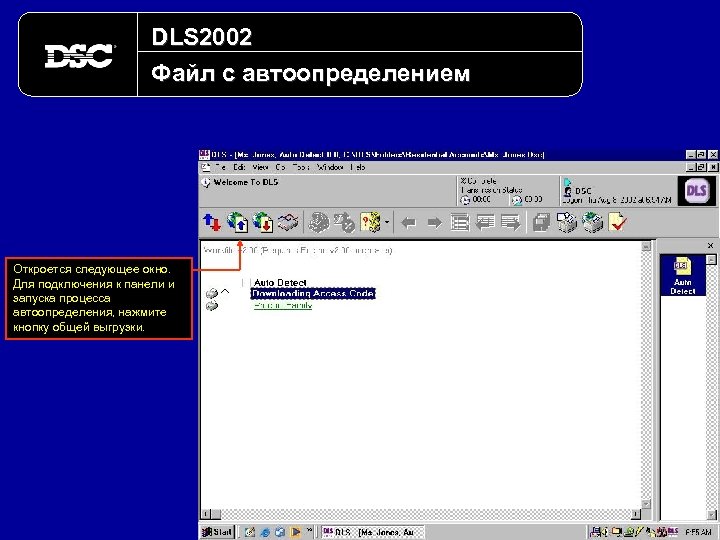Click the DLS taskbar window button
Viewport: 720px width, 540px height.
click(372, 532)
